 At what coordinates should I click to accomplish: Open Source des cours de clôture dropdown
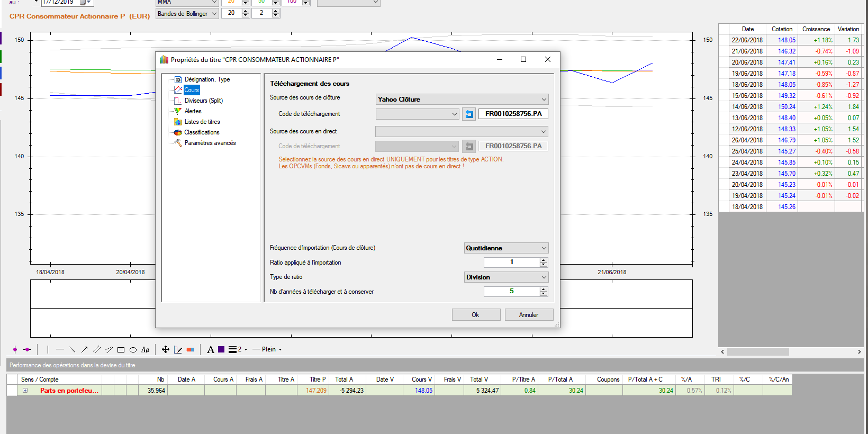462,99
